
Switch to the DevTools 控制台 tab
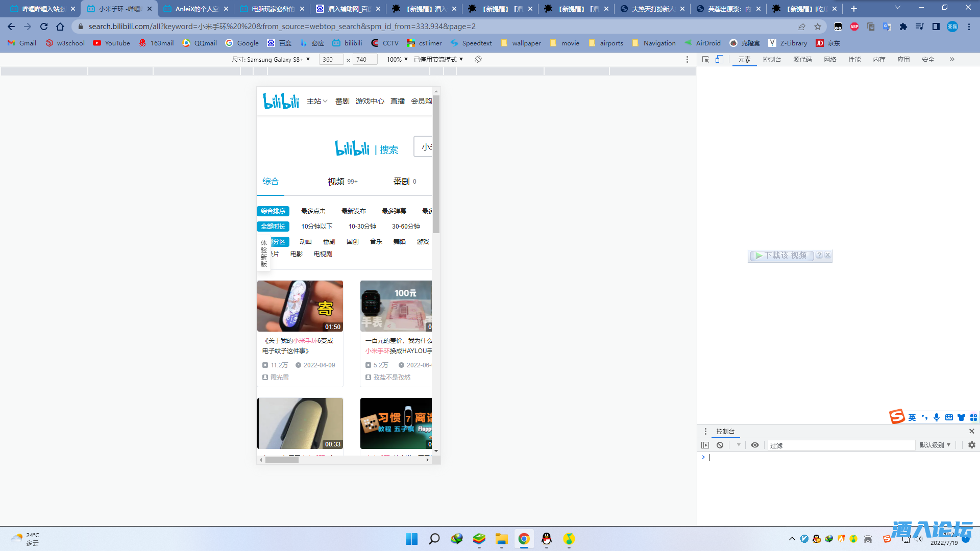click(x=772, y=60)
